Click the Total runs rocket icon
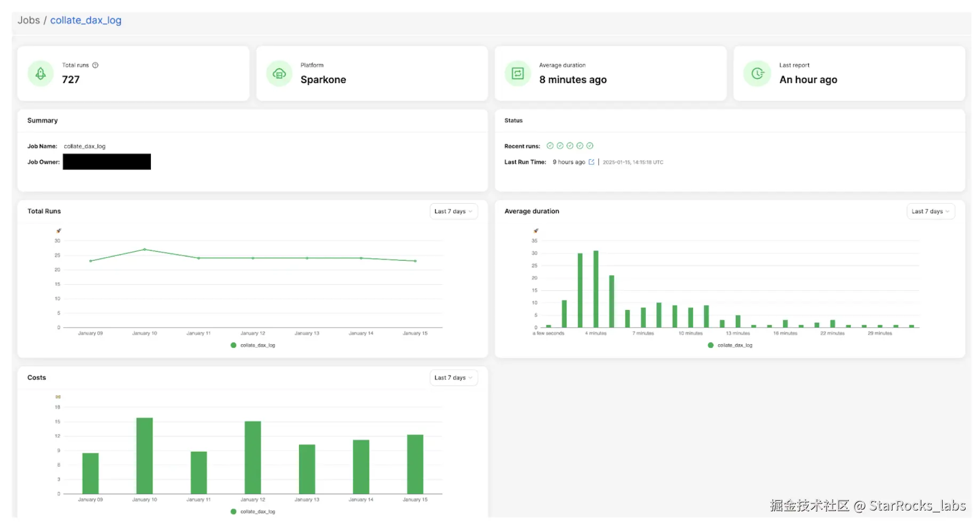The image size is (980, 527). pos(41,74)
